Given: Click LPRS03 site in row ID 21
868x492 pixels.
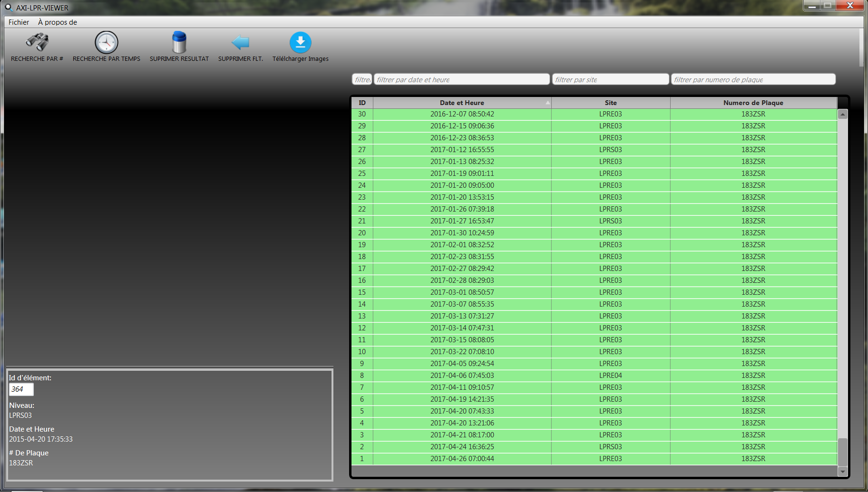Looking at the screenshot, I should point(611,221).
